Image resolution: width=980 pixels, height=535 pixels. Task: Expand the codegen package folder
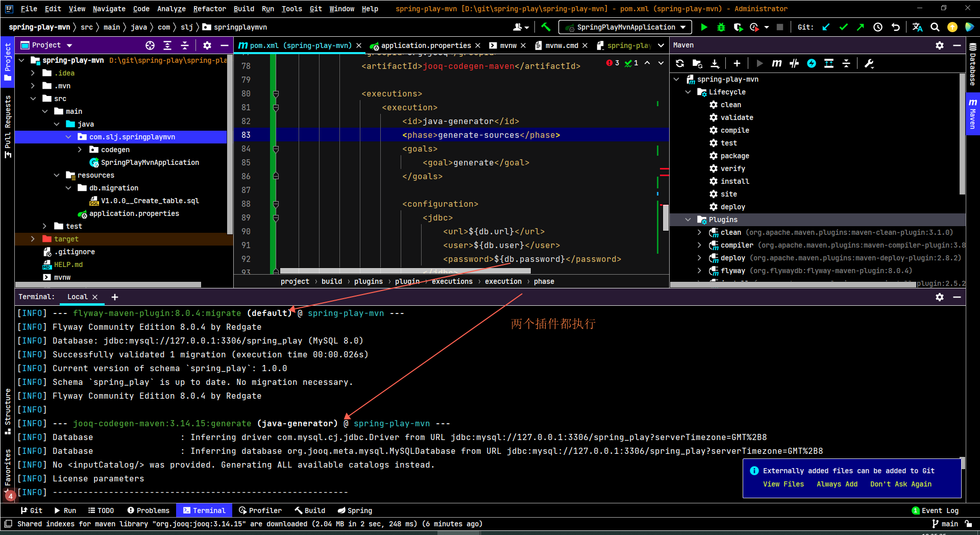tap(80, 150)
